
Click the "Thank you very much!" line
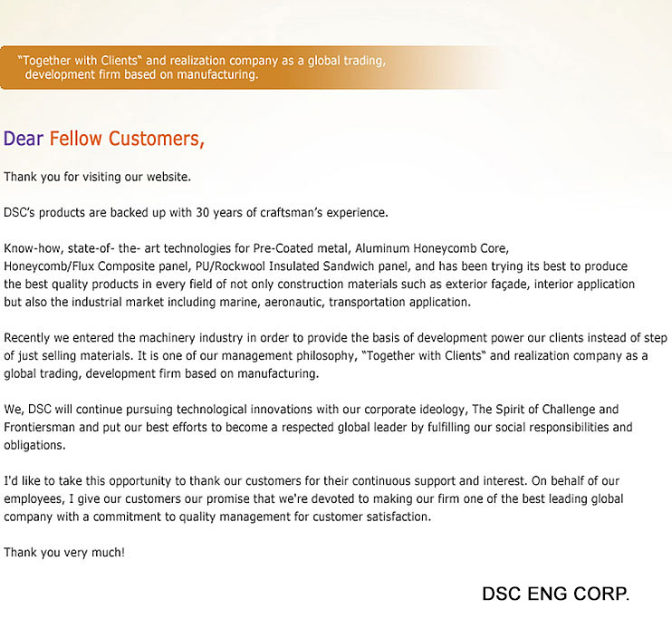pos(64,552)
